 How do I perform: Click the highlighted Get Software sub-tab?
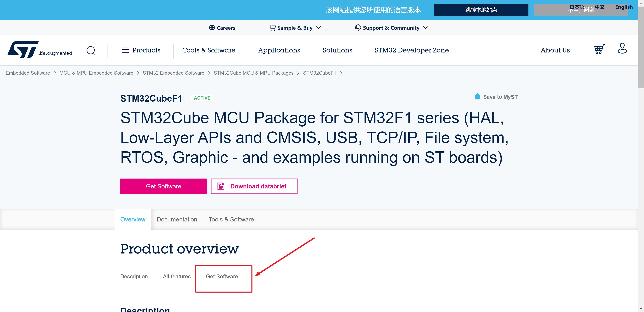222,276
